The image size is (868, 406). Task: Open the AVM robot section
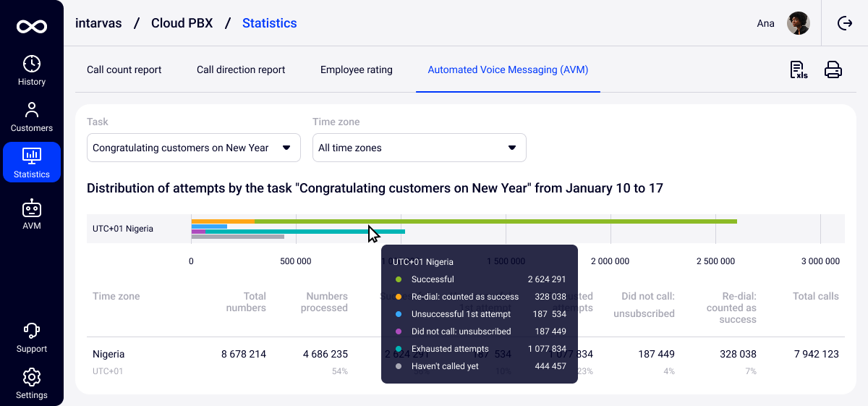coord(32,215)
